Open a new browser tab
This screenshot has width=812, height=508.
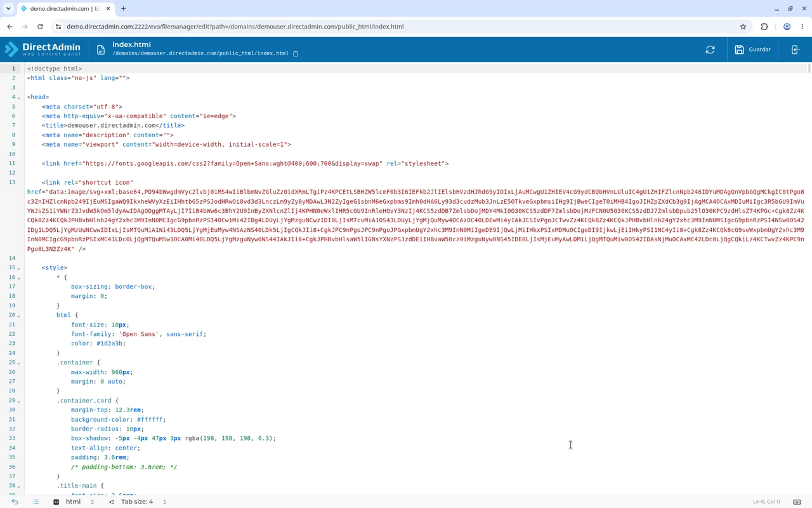click(123, 9)
